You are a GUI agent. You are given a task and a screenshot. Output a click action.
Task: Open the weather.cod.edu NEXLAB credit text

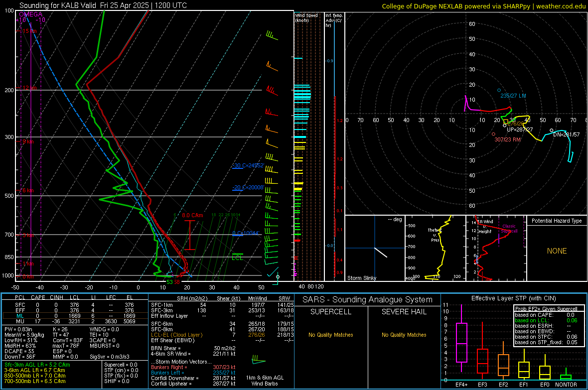click(483, 6)
